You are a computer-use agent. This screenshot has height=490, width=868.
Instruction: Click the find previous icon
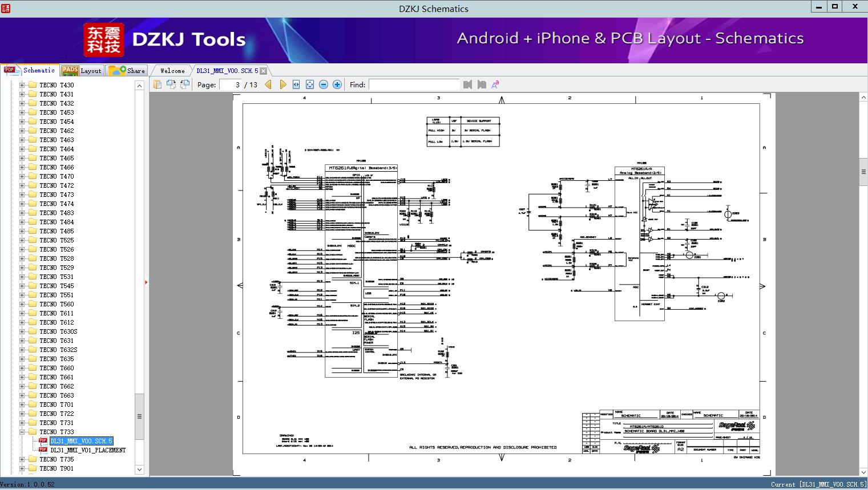[468, 84]
